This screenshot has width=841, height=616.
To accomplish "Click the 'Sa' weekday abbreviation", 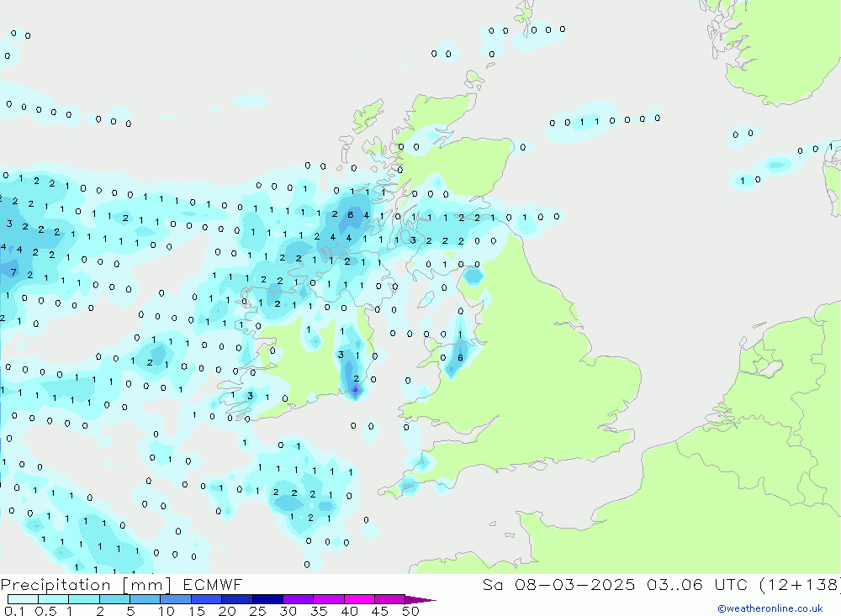I will (492, 584).
